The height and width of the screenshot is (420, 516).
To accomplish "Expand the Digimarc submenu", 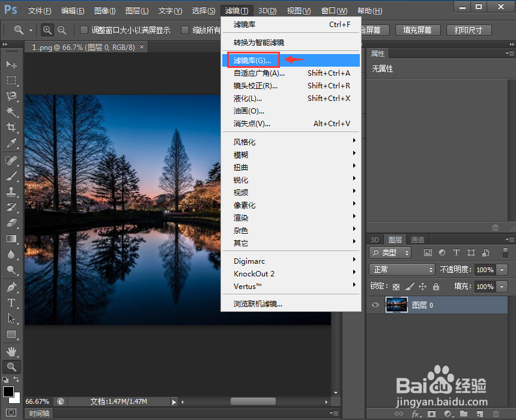I will click(291, 261).
